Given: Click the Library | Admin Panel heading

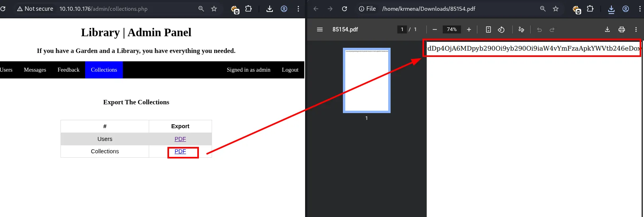Looking at the screenshot, I should tap(136, 32).
